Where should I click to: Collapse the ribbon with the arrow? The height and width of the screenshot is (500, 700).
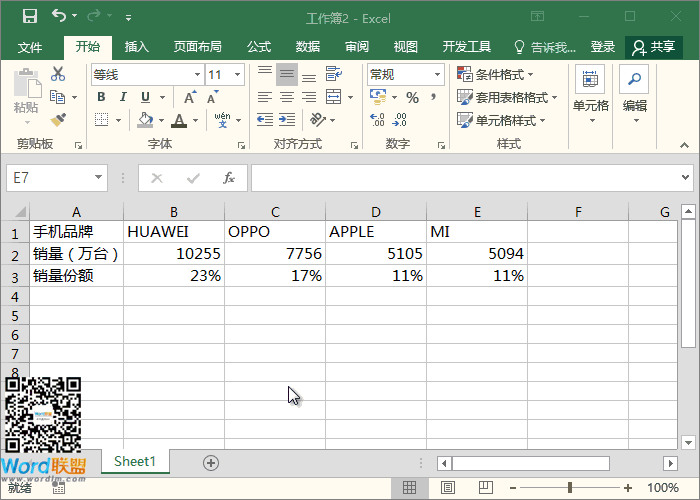click(x=684, y=145)
